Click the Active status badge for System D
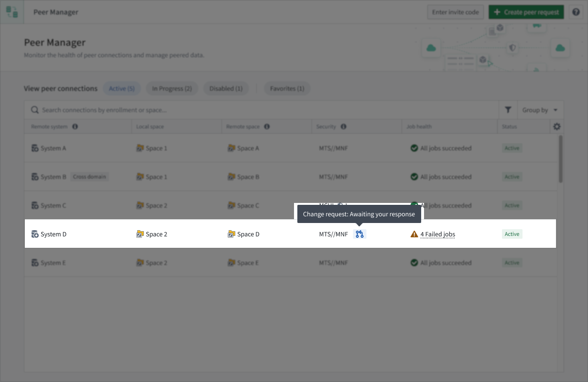Screen dimensions: 588x382 point(512,234)
